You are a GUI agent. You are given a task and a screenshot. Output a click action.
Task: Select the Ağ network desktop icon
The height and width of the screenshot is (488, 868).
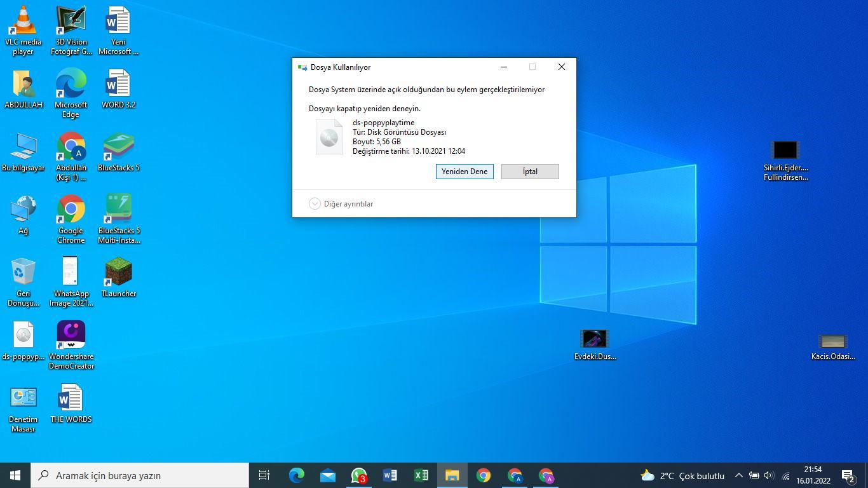coord(24,215)
